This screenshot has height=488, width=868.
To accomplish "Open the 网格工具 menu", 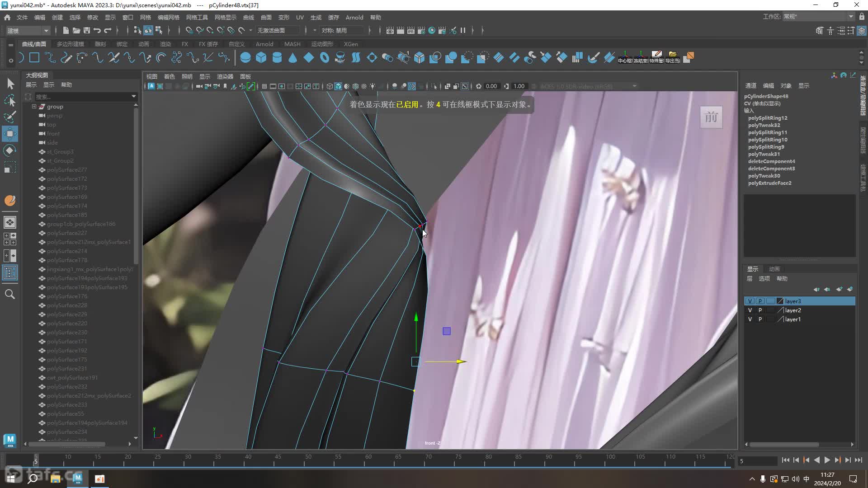I will (197, 17).
